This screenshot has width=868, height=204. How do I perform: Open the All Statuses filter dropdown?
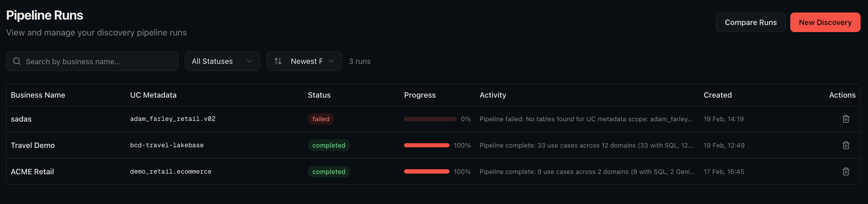223,61
